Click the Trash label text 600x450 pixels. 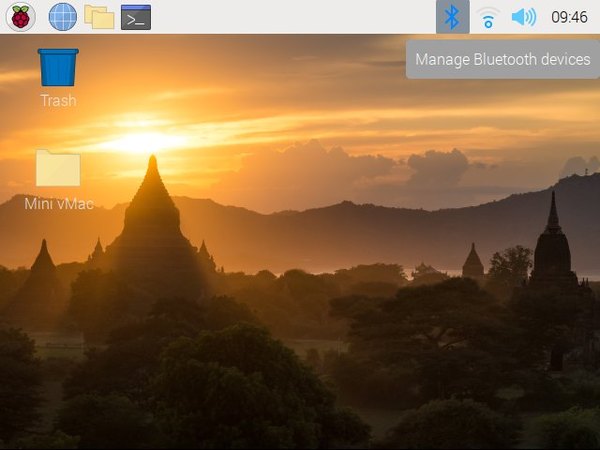pos(58,101)
